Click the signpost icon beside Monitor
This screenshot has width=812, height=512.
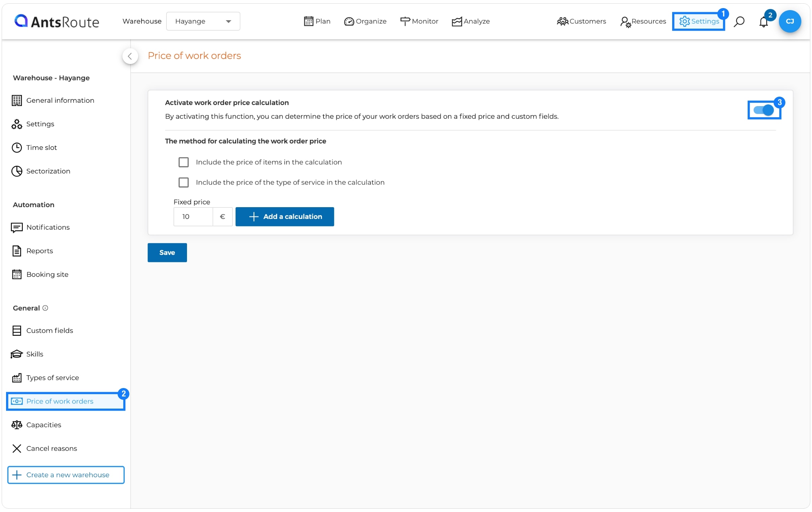405,21
